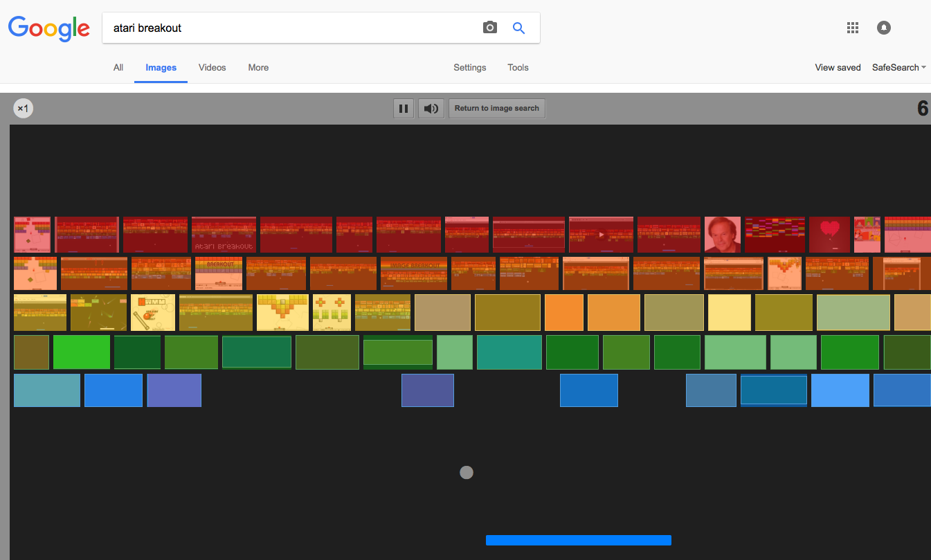Open the Settings menu
The width and height of the screenshot is (931, 560).
470,67
